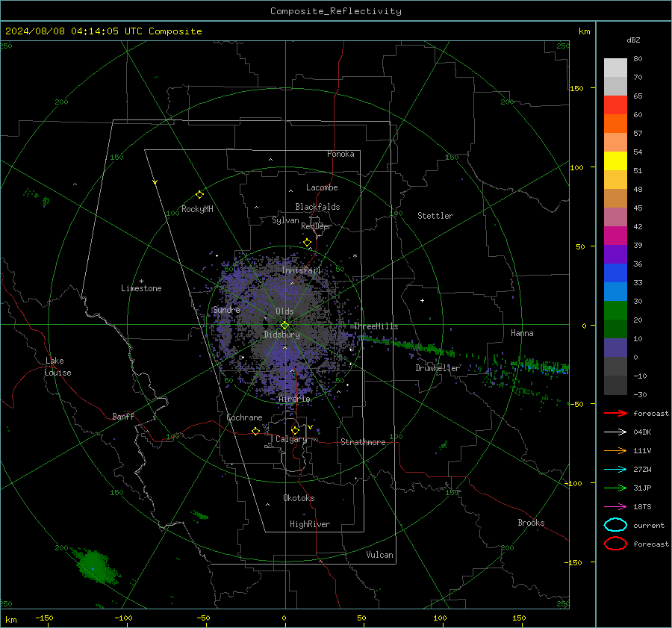The height and width of the screenshot is (628, 672).
Task: Select the orange 111V arrow icon
Action: point(615,450)
